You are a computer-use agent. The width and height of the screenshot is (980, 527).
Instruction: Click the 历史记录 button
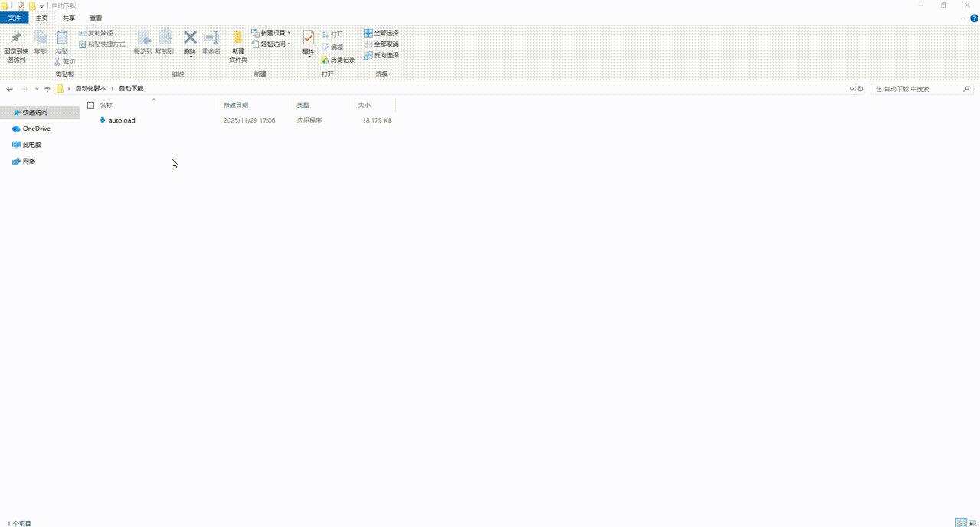point(338,60)
